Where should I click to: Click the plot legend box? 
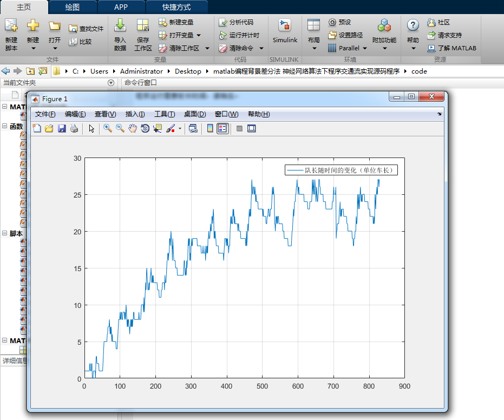click(341, 170)
